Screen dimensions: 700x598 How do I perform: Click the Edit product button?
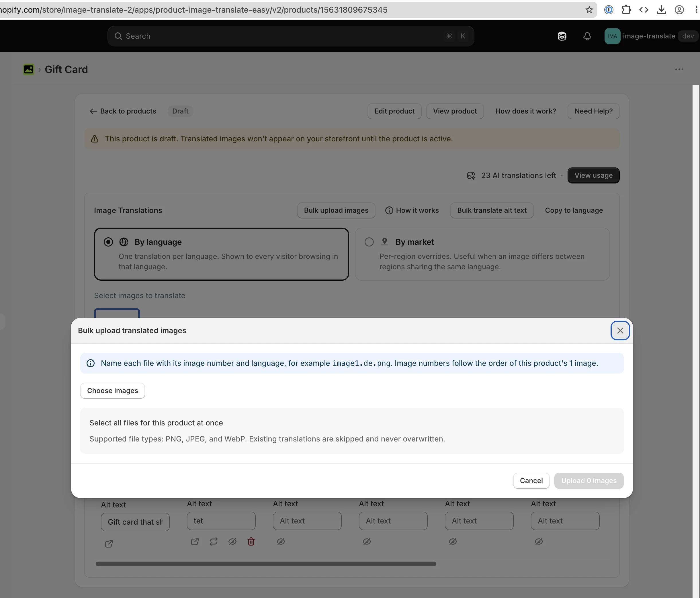pyautogui.click(x=394, y=111)
